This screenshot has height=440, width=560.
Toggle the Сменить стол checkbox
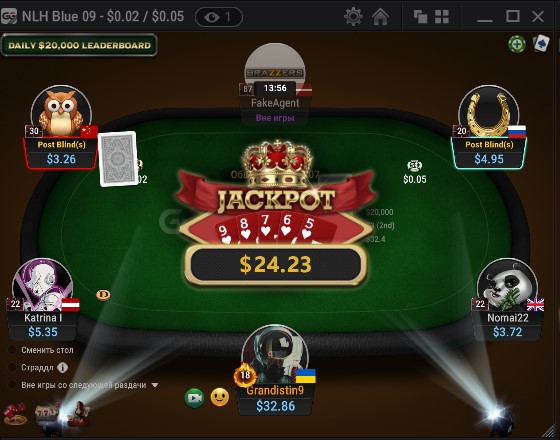tap(12, 350)
